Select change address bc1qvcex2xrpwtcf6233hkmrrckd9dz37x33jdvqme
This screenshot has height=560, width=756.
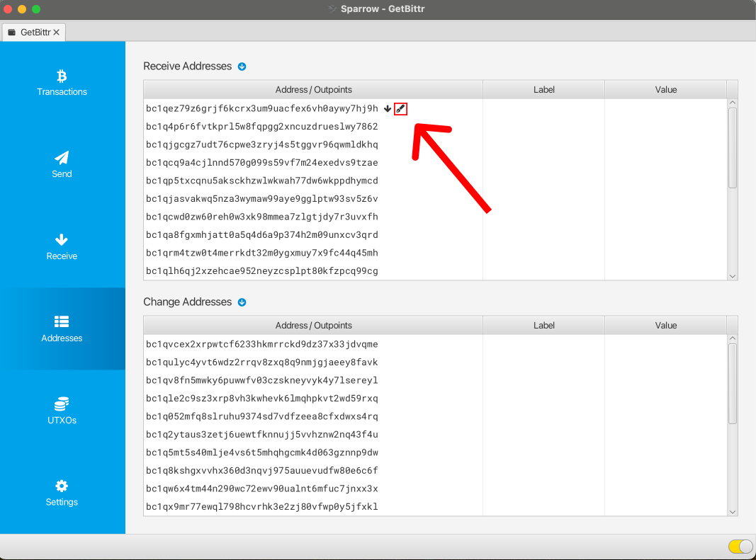(262, 344)
